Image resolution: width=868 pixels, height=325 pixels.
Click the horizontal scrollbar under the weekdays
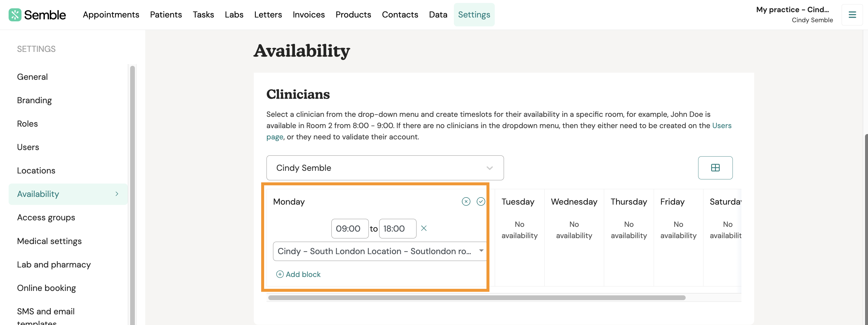coord(477,298)
